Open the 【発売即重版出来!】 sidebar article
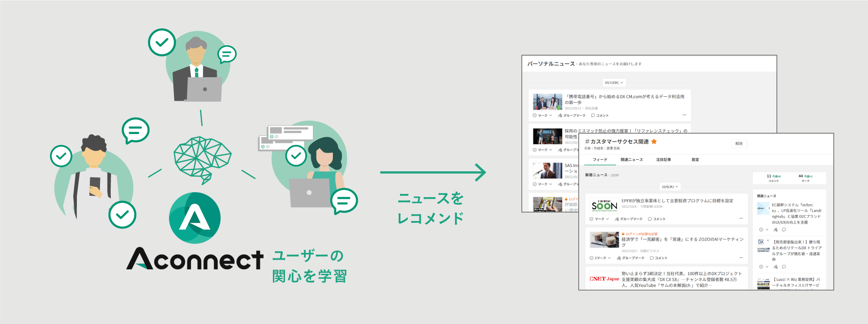Viewport: 868px width, 324px height. [796, 251]
